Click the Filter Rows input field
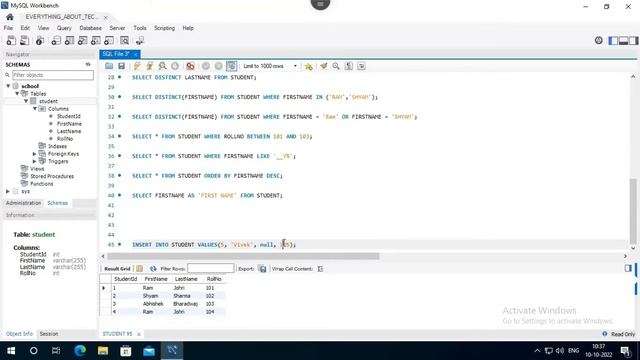The height and width of the screenshot is (360, 640). click(211, 268)
